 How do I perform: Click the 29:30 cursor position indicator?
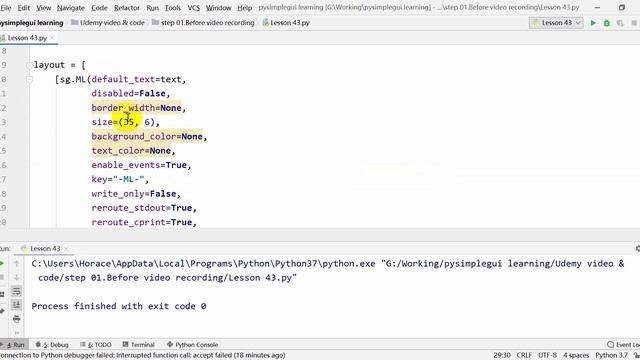click(502, 355)
